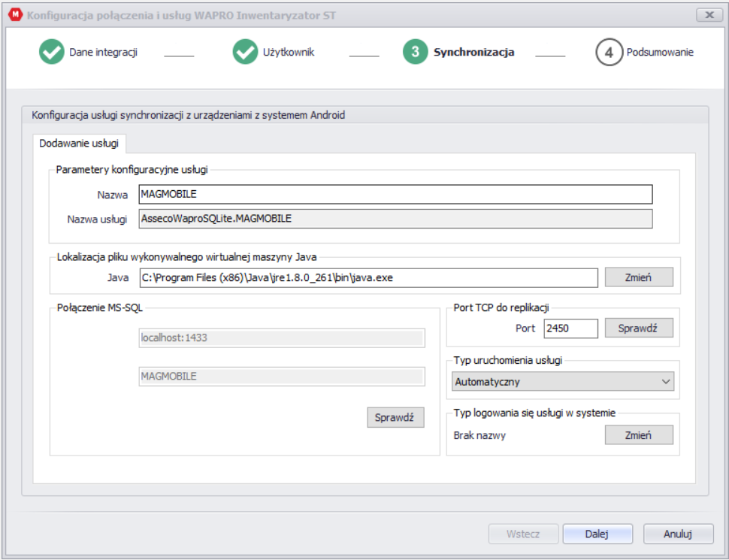Click the Typ logowania się usługi w systemie label

[x=534, y=413]
